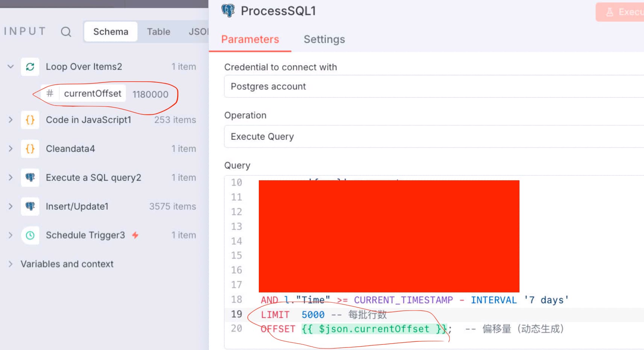Click the INPUT panel heading
The height and width of the screenshot is (350, 644).
25,31
